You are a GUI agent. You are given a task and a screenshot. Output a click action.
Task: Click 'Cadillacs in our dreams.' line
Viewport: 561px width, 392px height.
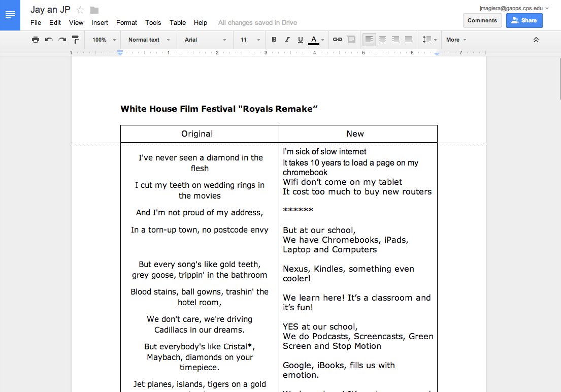200,330
